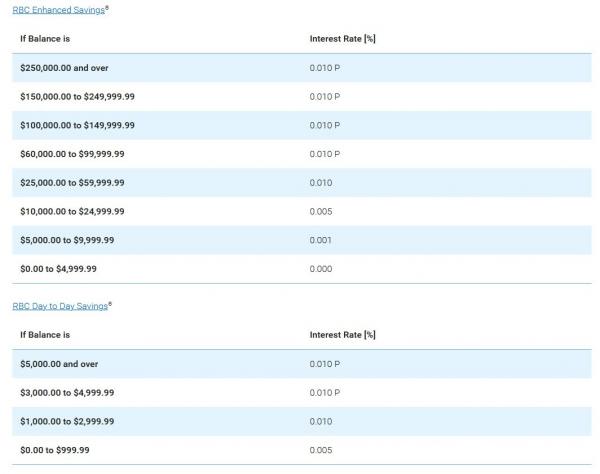Click "Interest Rate [%]" header in Enhanced Savings table

point(342,39)
